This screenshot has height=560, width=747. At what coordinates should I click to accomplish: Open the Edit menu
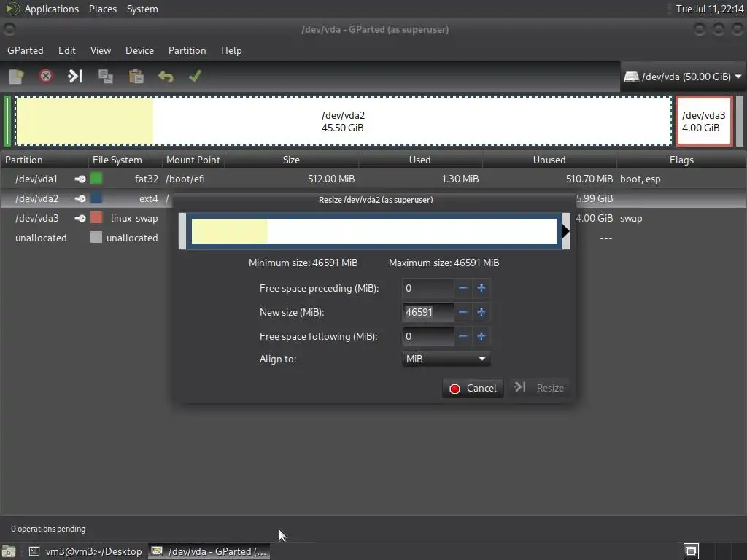coord(66,50)
